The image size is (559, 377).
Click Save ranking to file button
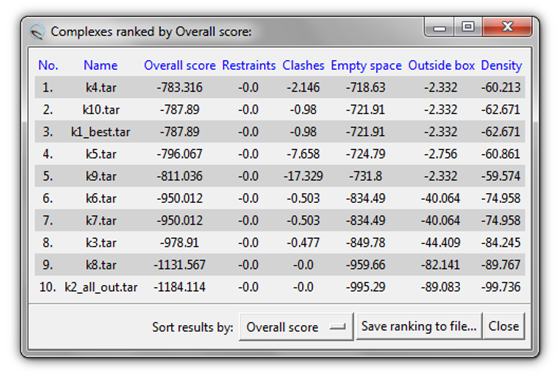tap(419, 326)
